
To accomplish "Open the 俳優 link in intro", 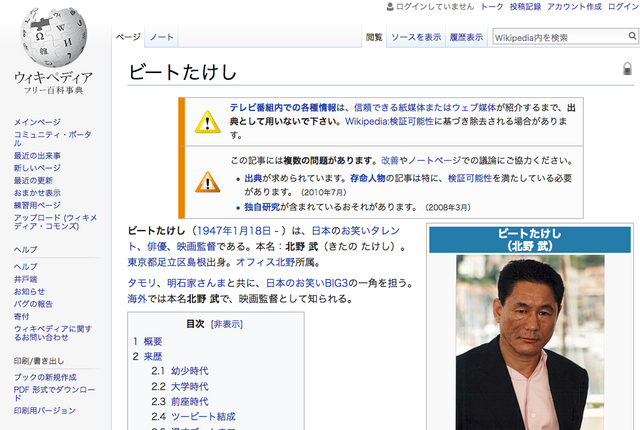I will (x=157, y=246).
